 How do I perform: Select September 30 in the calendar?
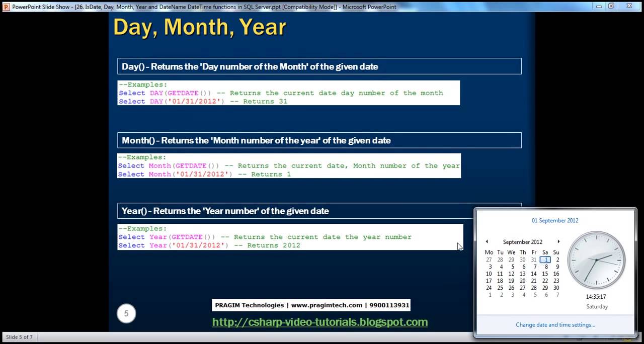[x=556, y=288]
